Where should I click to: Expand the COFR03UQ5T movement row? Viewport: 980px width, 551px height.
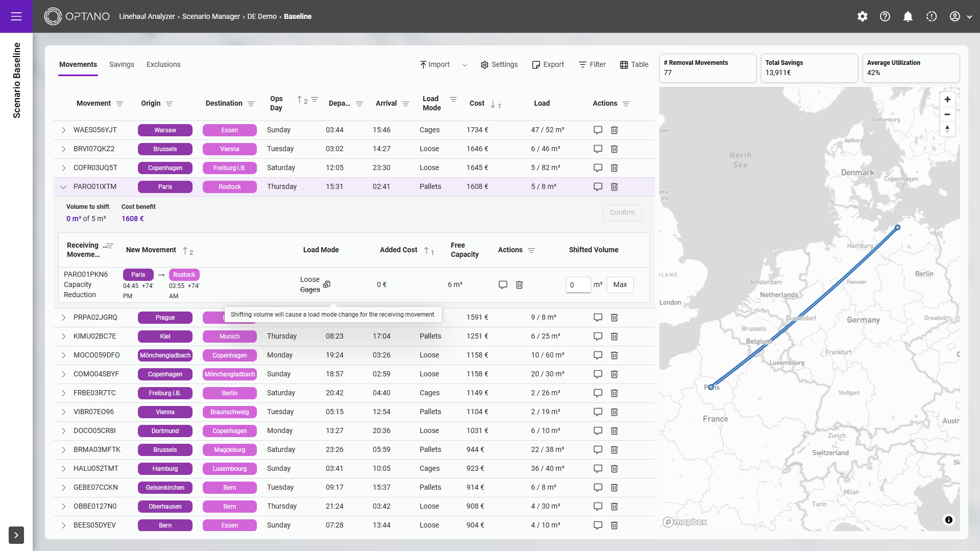tap(63, 168)
